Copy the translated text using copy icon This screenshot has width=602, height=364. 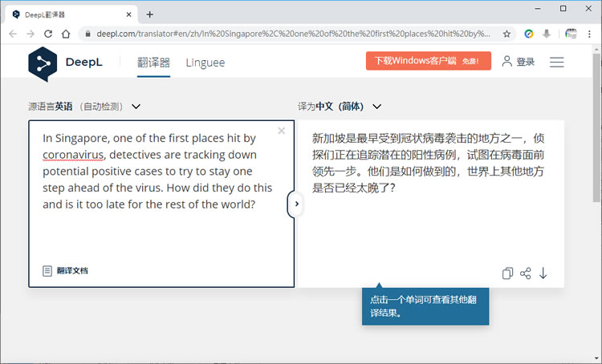(x=507, y=273)
